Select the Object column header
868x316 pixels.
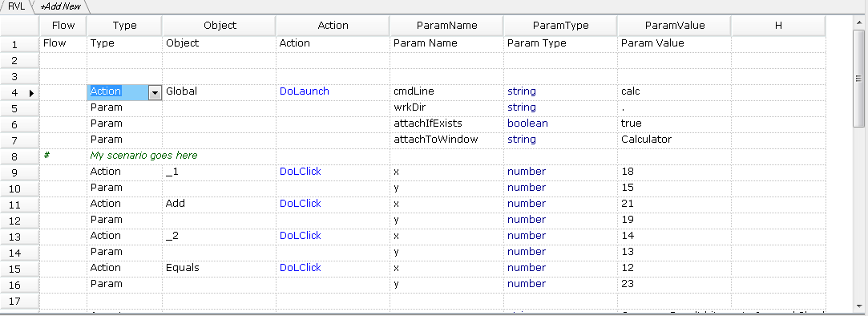tap(220, 26)
